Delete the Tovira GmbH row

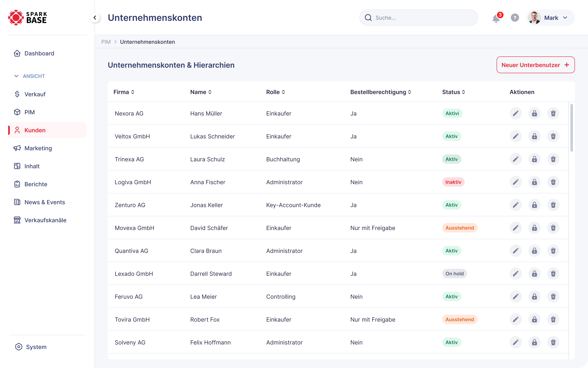(x=553, y=319)
